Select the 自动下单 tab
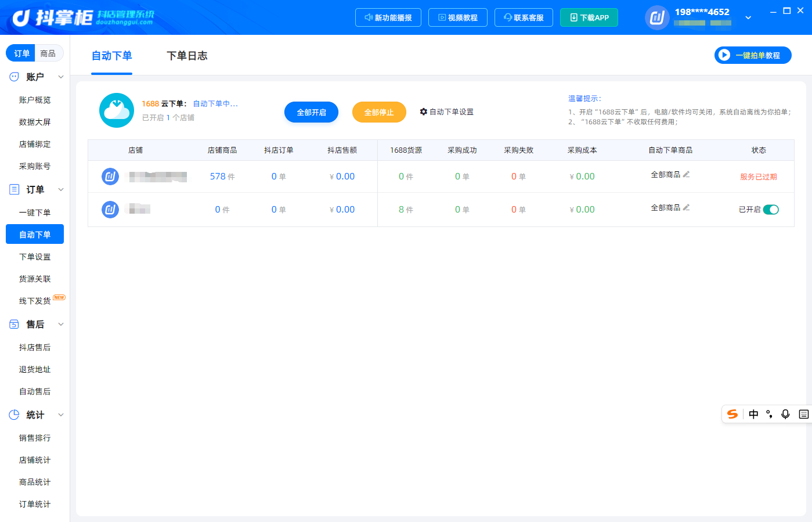The height and width of the screenshot is (522, 812). pos(112,56)
